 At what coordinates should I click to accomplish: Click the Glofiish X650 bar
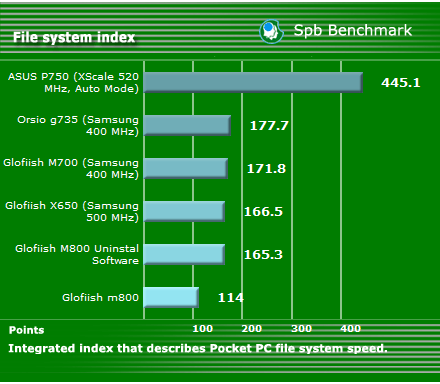184,211
